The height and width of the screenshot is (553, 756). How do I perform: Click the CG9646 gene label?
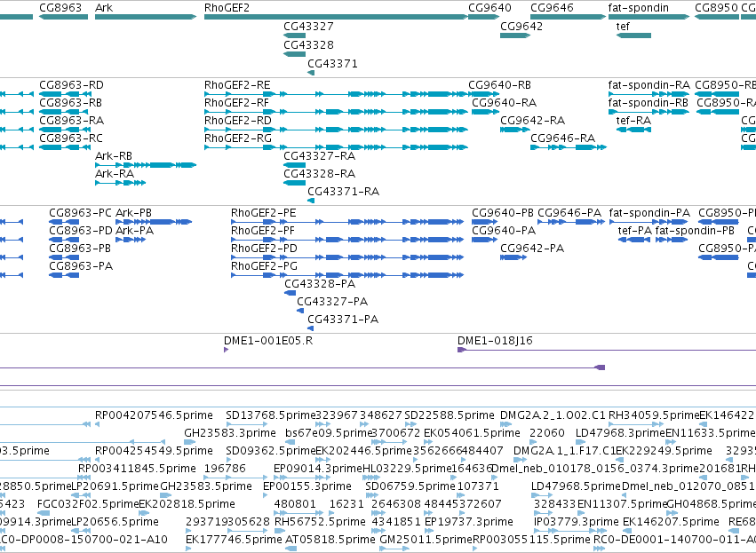(x=552, y=8)
